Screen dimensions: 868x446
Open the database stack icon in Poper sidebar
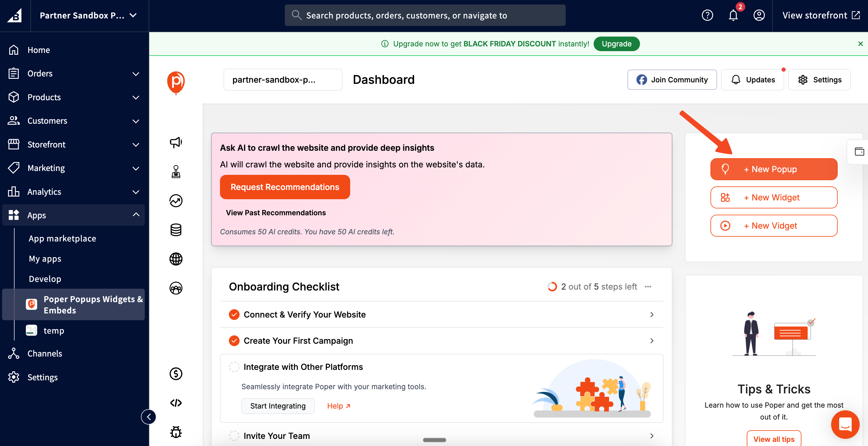click(176, 230)
